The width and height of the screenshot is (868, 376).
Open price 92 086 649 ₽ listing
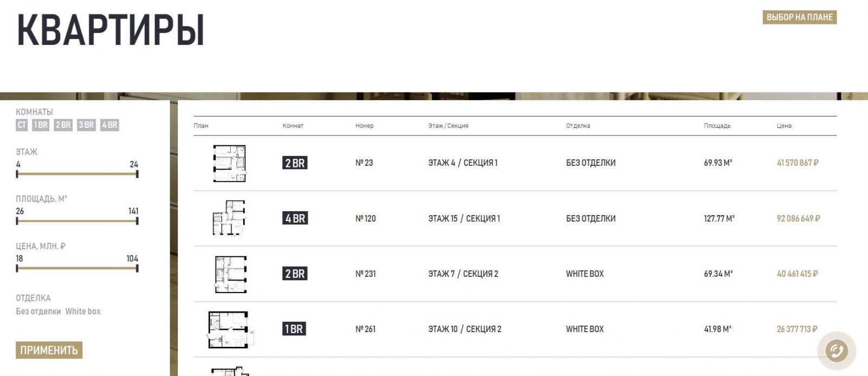(798, 219)
